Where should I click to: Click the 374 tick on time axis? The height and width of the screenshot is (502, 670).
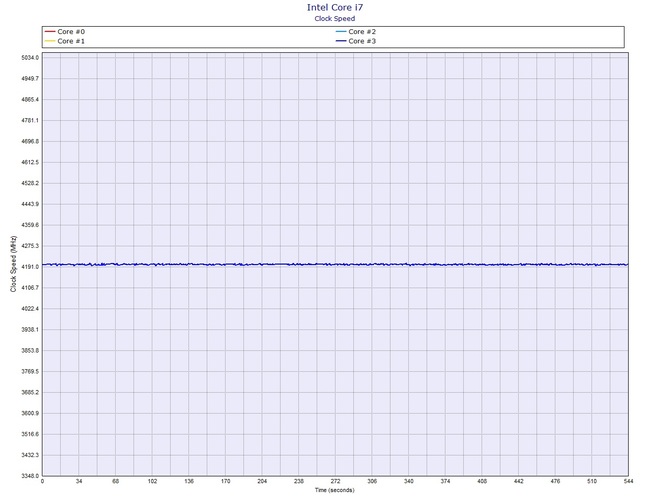pyautogui.click(x=445, y=481)
